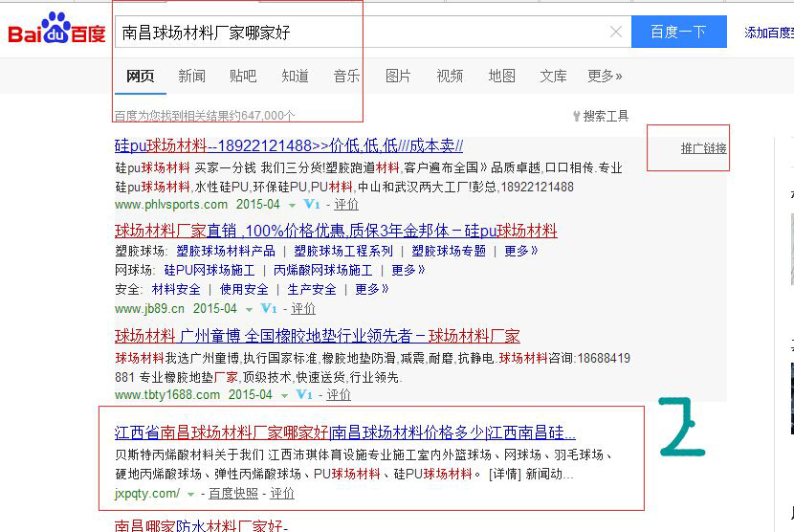The width and height of the screenshot is (794, 532).
Task: Open result 江西省南昌球场材料厂家哪家好 title link
Action: coord(344,432)
